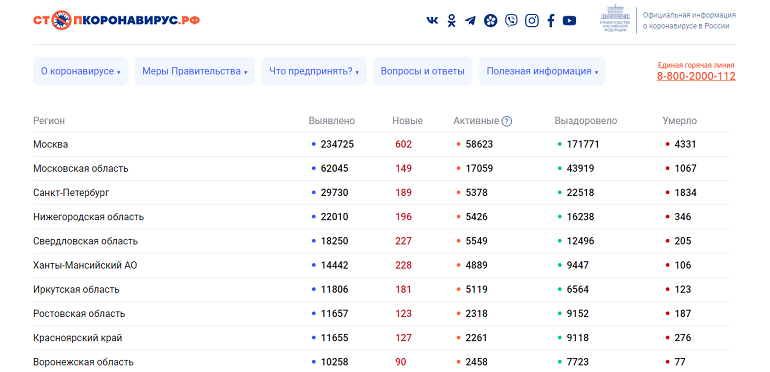Select the Ханты-Мансийский АО region row
The height and width of the screenshot is (372, 770).
382,265
